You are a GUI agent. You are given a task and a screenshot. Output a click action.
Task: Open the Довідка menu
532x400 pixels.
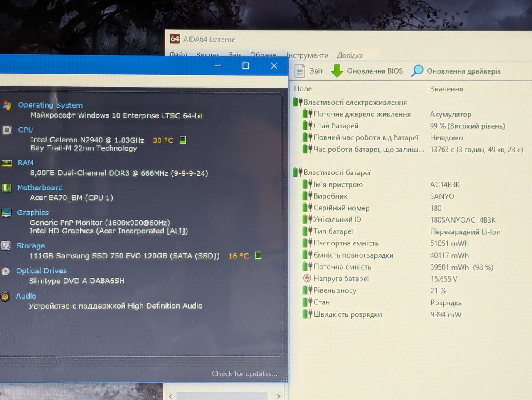tap(350, 56)
